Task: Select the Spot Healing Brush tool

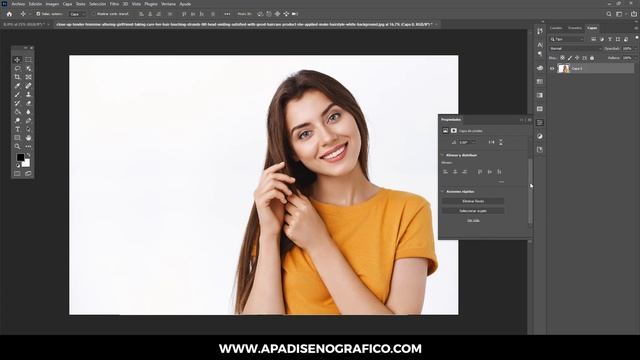Action: point(28,86)
